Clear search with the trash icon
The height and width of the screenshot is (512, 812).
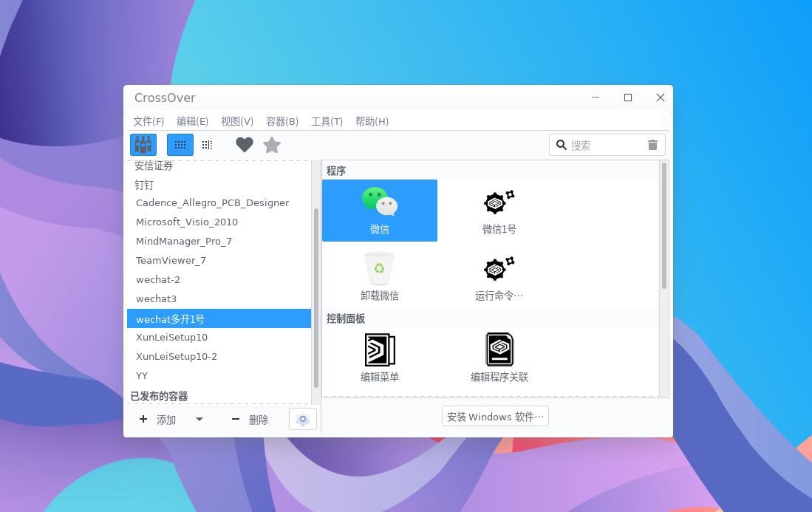pyautogui.click(x=652, y=144)
